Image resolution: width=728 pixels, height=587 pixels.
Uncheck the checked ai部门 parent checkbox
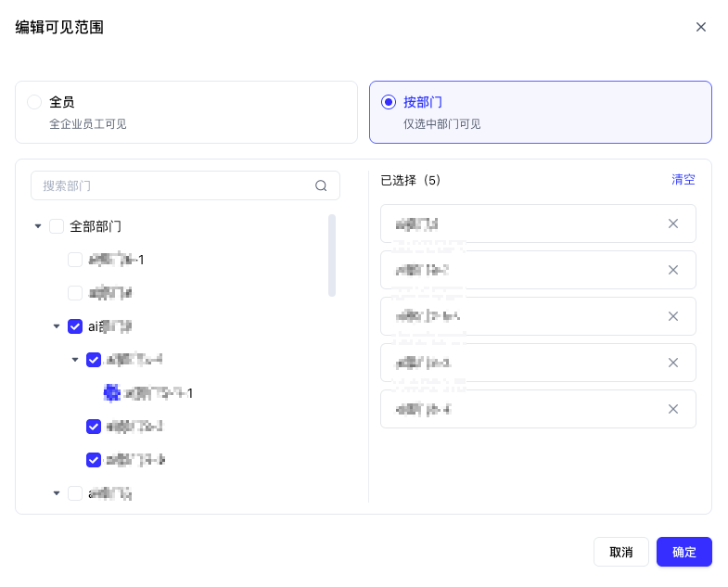click(x=75, y=326)
